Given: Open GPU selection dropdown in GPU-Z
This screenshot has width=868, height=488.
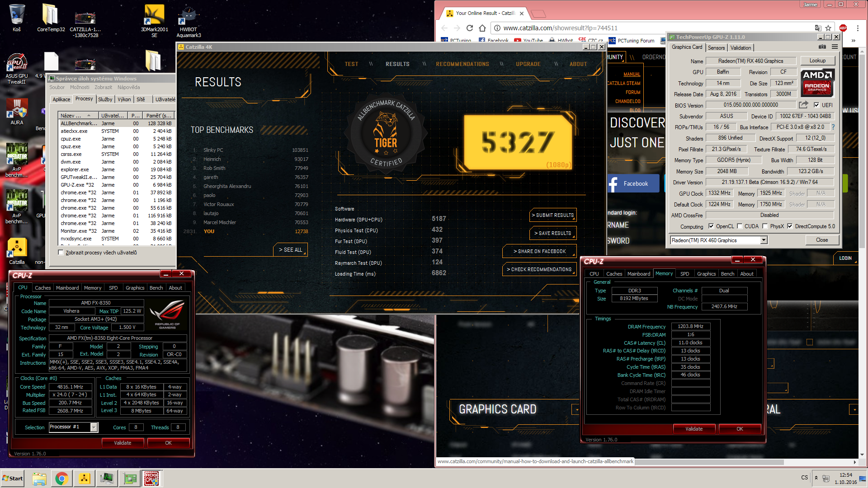Looking at the screenshot, I should [764, 240].
